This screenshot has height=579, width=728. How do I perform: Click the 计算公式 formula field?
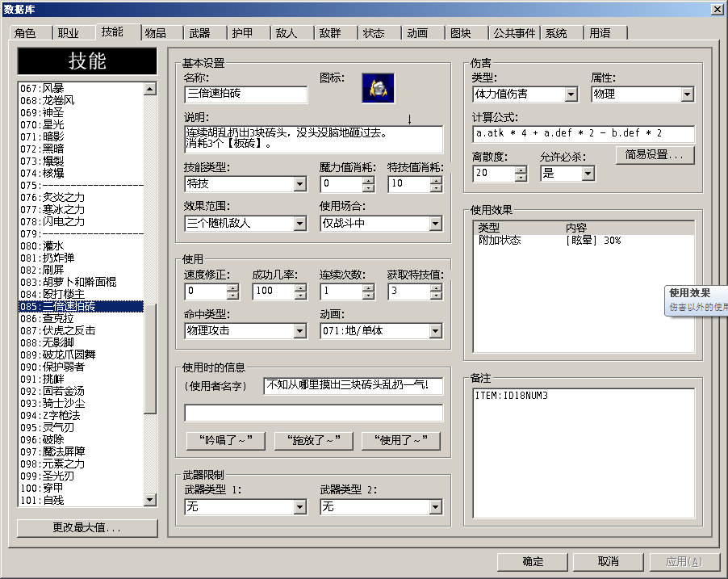(584, 134)
